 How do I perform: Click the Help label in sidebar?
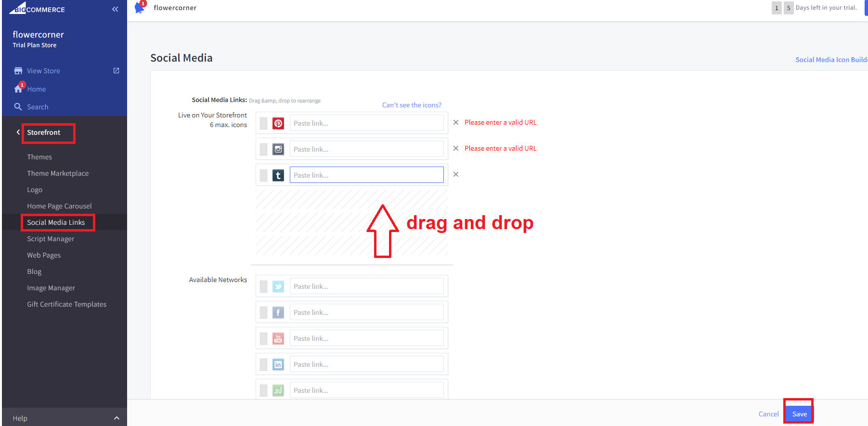(x=20, y=418)
